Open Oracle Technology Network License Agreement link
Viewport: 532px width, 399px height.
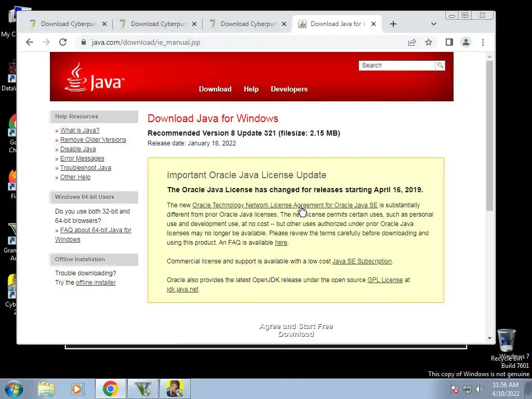click(285, 205)
